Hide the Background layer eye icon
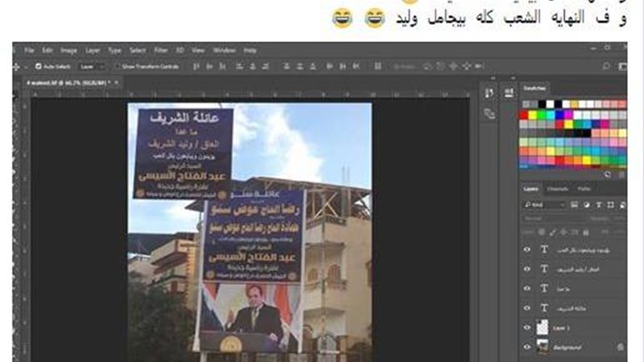 pos(527,347)
